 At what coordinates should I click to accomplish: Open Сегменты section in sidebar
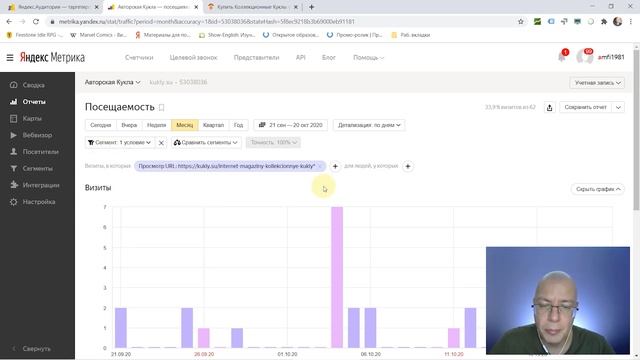(38, 168)
